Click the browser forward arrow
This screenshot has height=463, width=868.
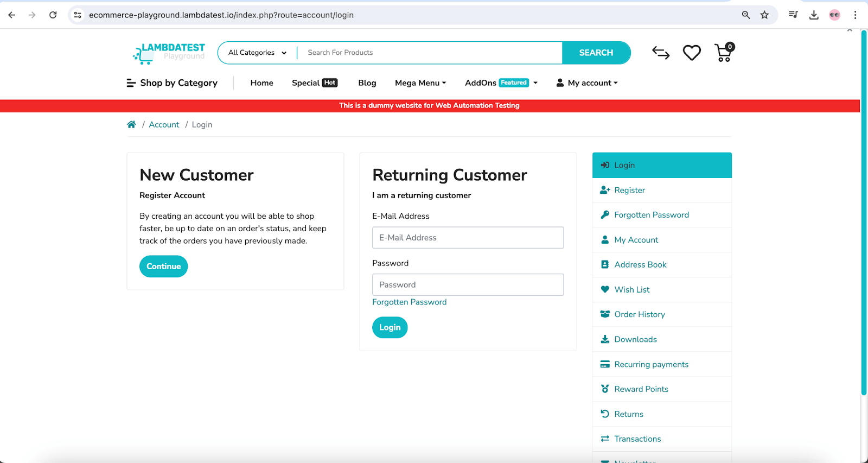[x=32, y=15]
